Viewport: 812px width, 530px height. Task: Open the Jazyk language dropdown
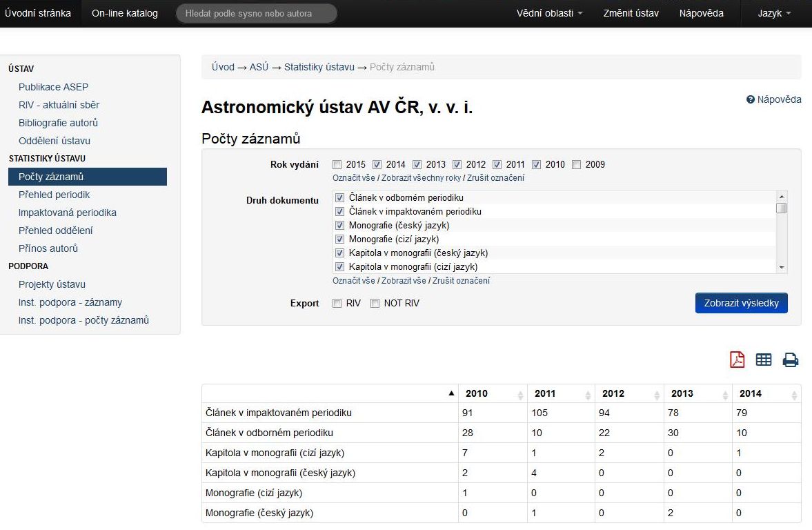point(774,14)
